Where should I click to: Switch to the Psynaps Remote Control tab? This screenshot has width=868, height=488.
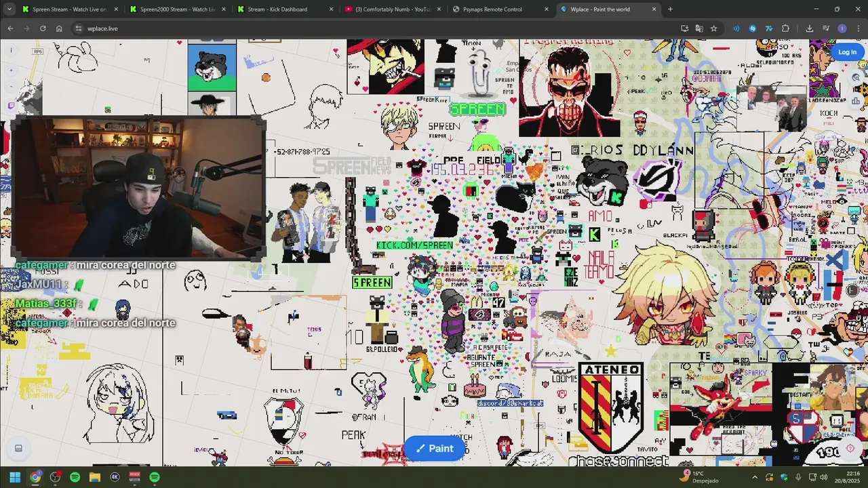coord(500,9)
